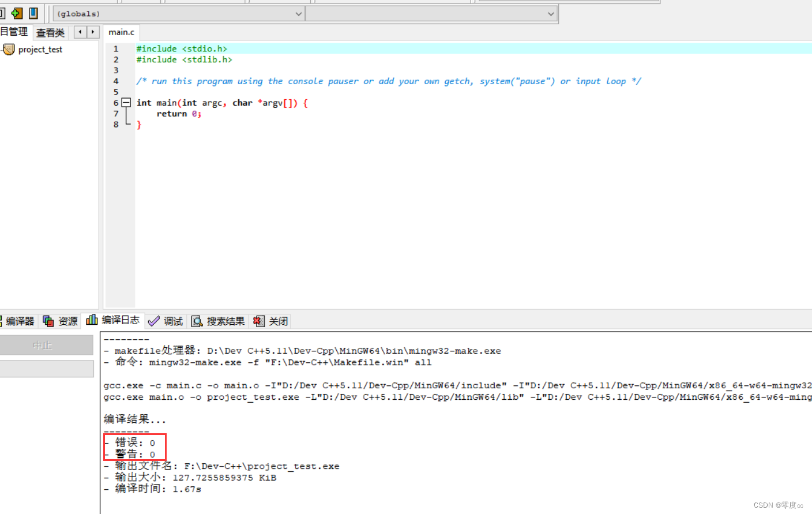This screenshot has height=514, width=812.
Task: Select the main.c editor tab
Action: coord(121,32)
